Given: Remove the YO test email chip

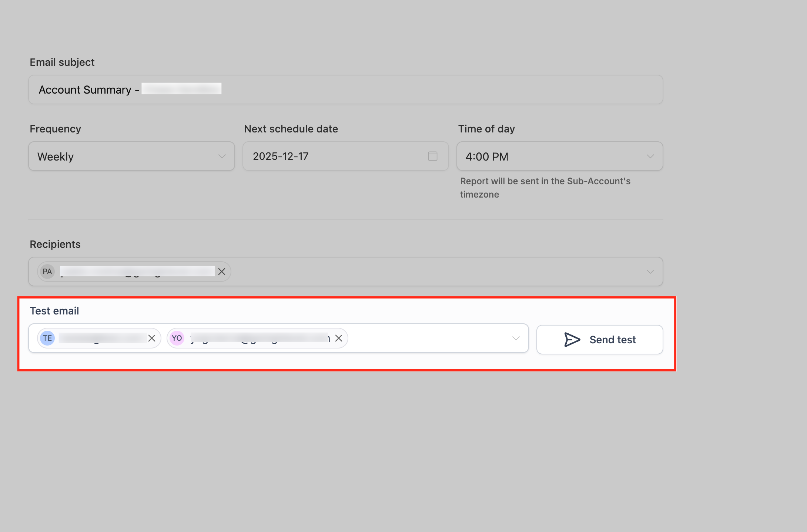Looking at the screenshot, I should click(x=339, y=338).
